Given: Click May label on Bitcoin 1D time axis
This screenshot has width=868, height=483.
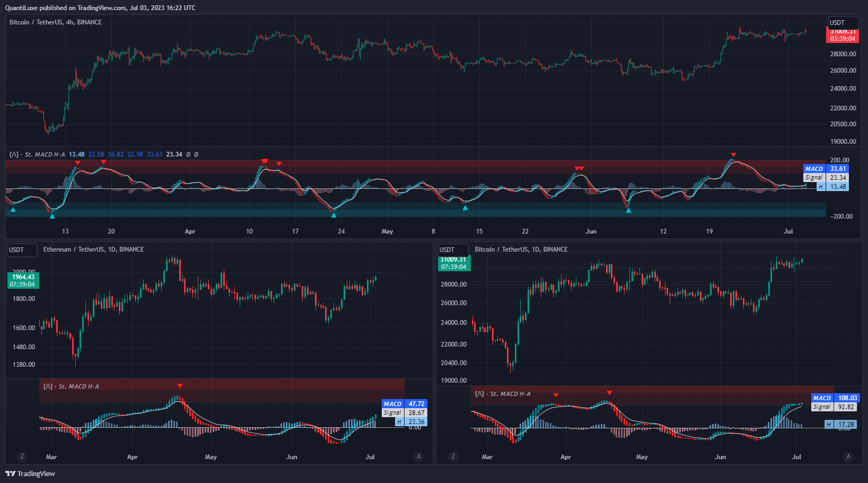Looking at the screenshot, I should point(642,457).
